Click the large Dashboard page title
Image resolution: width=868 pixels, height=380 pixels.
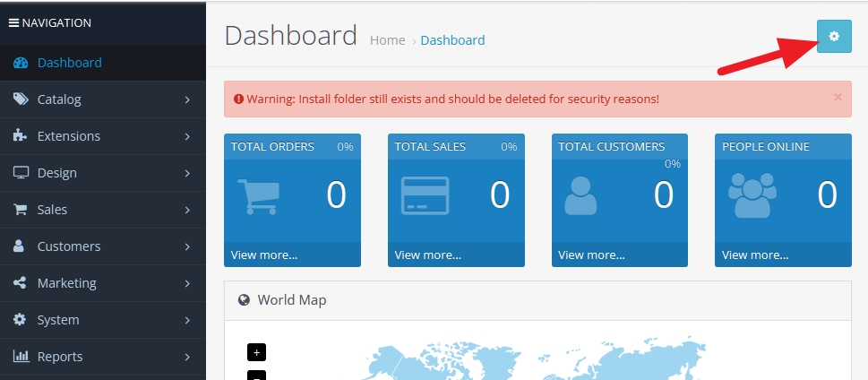pyautogui.click(x=290, y=35)
